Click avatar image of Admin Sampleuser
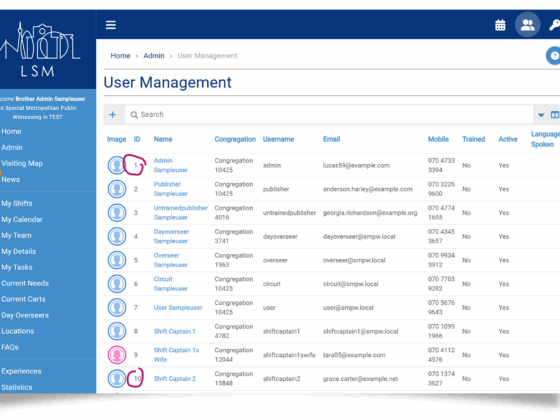This screenshot has width=560, height=420. [x=117, y=165]
